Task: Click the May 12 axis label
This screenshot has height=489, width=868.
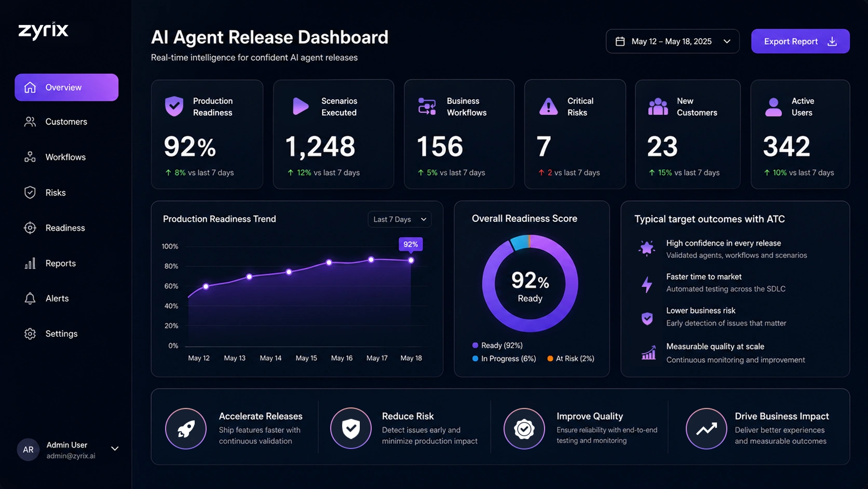Action: coord(199,358)
